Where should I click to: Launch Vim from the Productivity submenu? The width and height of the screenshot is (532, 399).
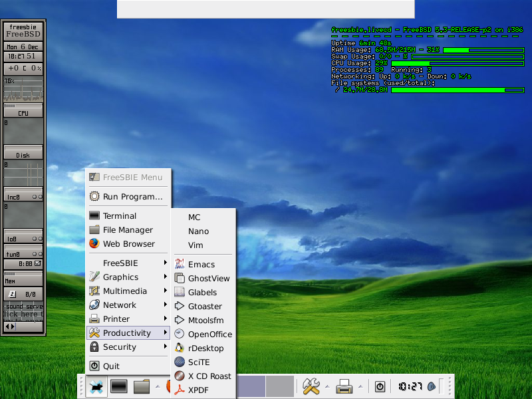(203, 245)
